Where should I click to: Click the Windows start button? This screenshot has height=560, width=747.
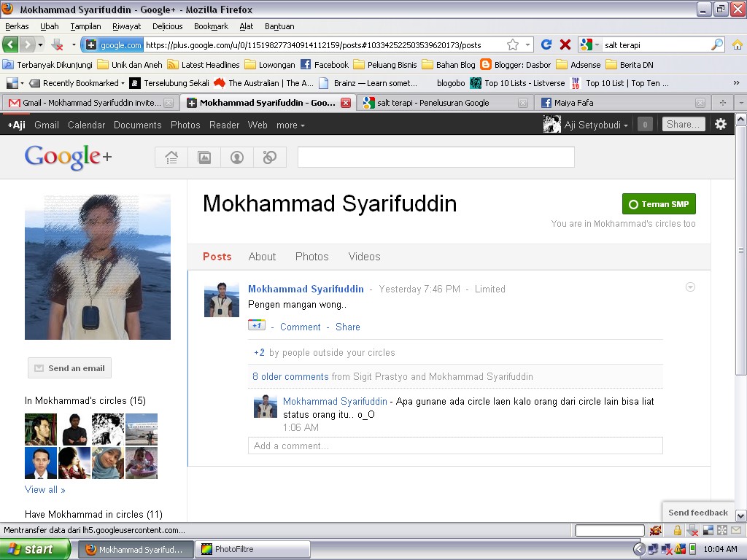(x=35, y=549)
